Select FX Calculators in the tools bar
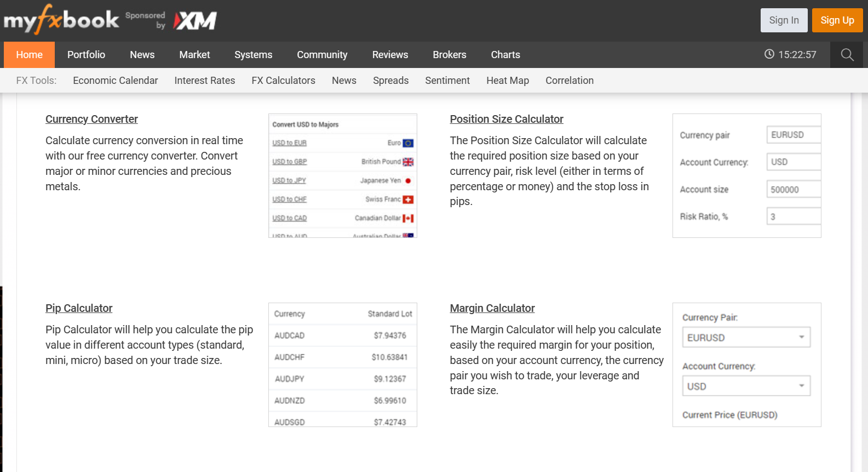This screenshot has width=868, height=472. [x=283, y=81]
